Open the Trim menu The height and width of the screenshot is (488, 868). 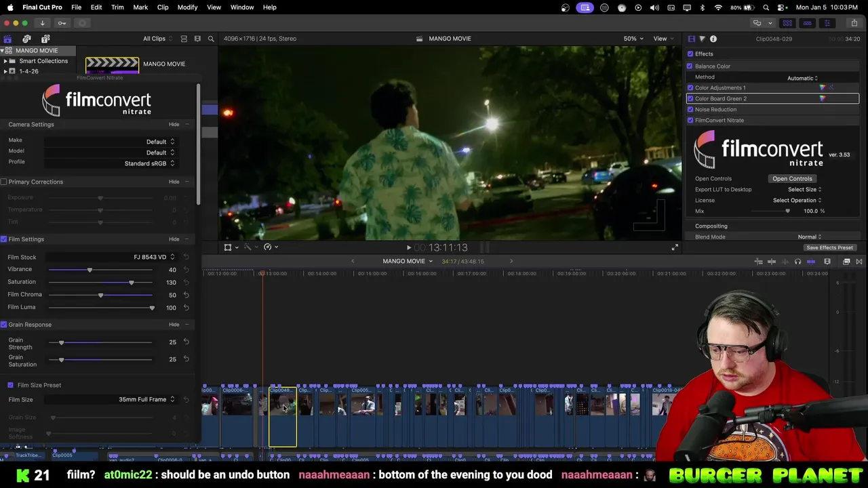pos(117,7)
